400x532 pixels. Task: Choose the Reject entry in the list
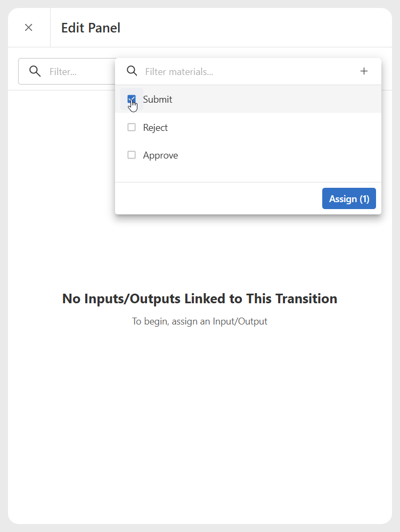(155, 128)
